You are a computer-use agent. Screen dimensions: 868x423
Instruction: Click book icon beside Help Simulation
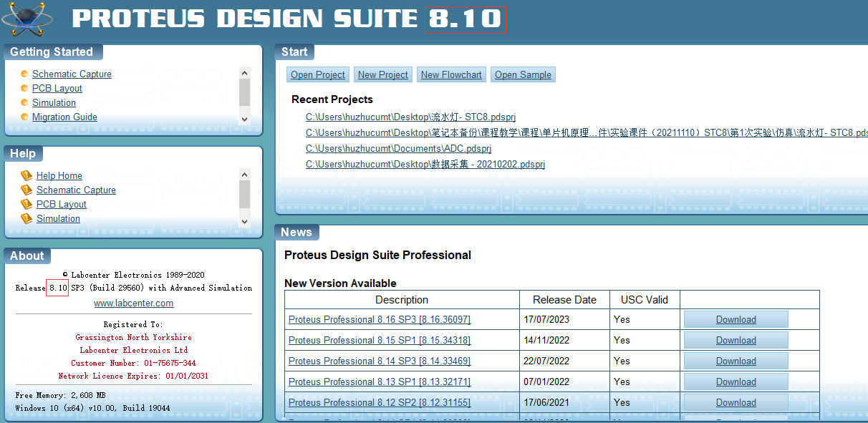click(x=26, y=218)
